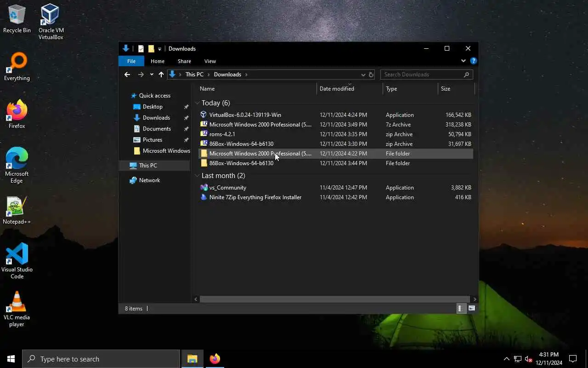
Task: Click Downloads in the address breadcrumb
Action: click(x=227, y=75)
